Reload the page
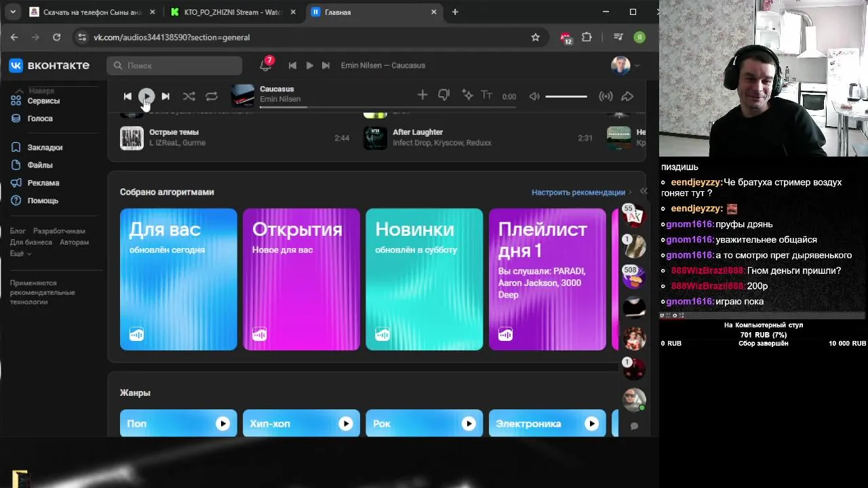 (57, 37)
